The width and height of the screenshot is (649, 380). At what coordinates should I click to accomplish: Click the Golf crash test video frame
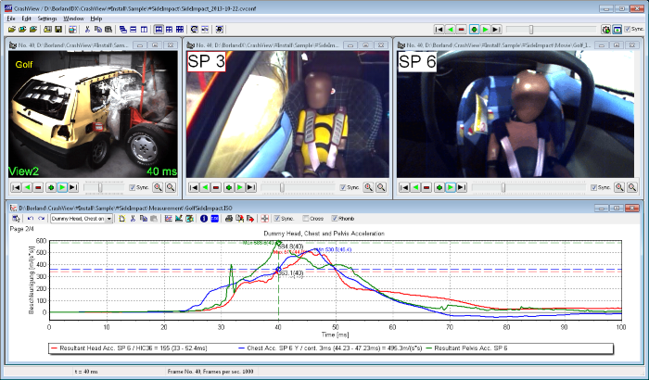click(x=93, y=115)
